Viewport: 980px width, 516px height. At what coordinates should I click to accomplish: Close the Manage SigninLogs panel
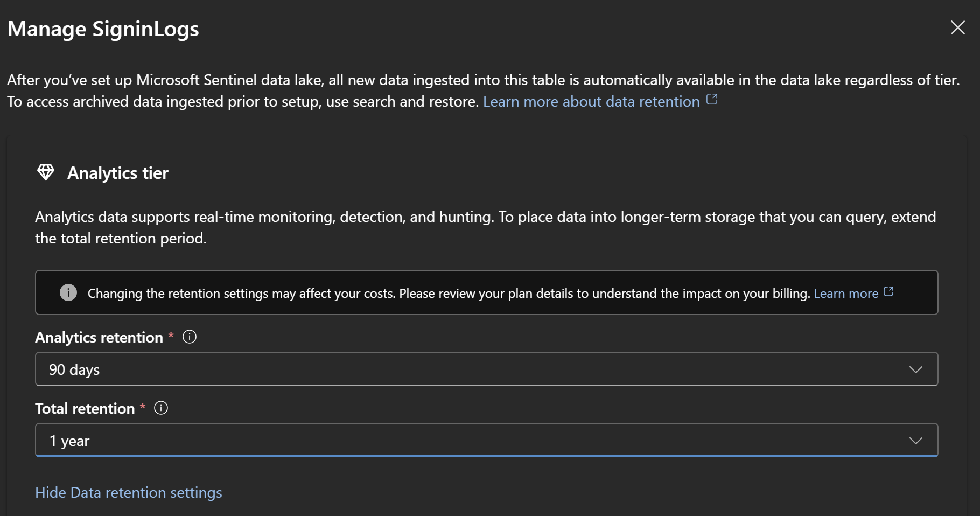[957, 27]
